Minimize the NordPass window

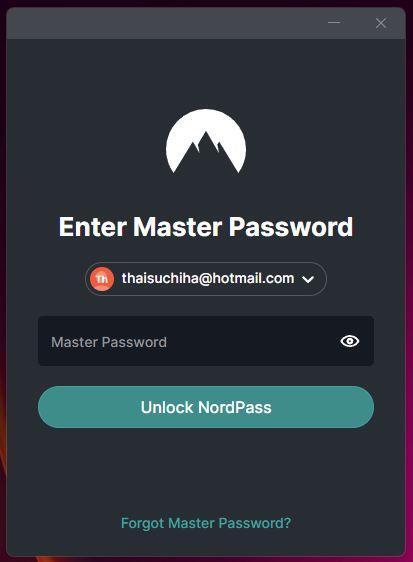point(334,23)
